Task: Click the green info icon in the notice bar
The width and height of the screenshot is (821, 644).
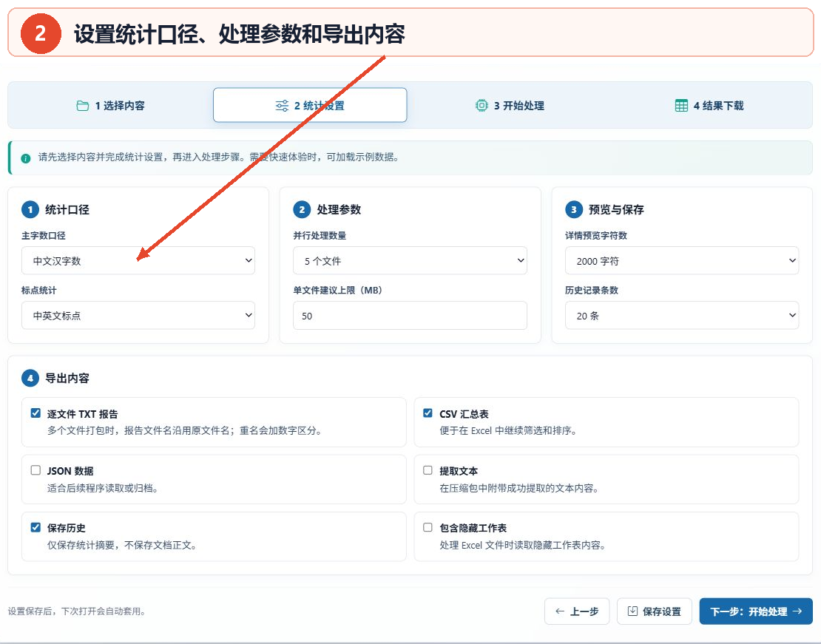Action: (26, 158)
